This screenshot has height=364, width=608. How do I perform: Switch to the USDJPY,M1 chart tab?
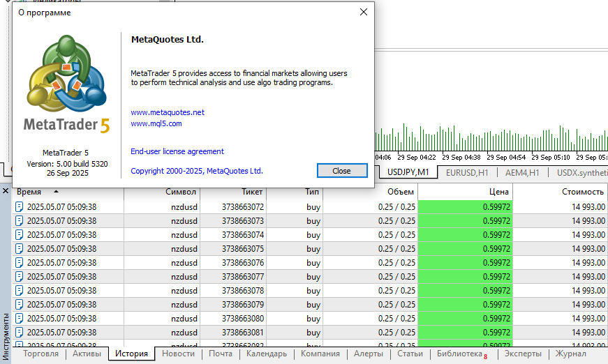point(408,172)
